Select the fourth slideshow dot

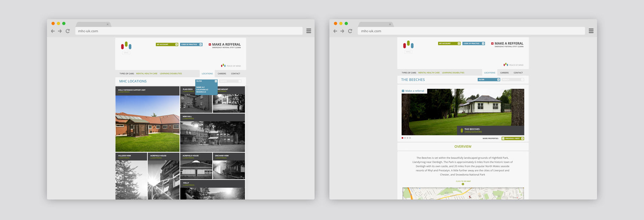[410, 138]
